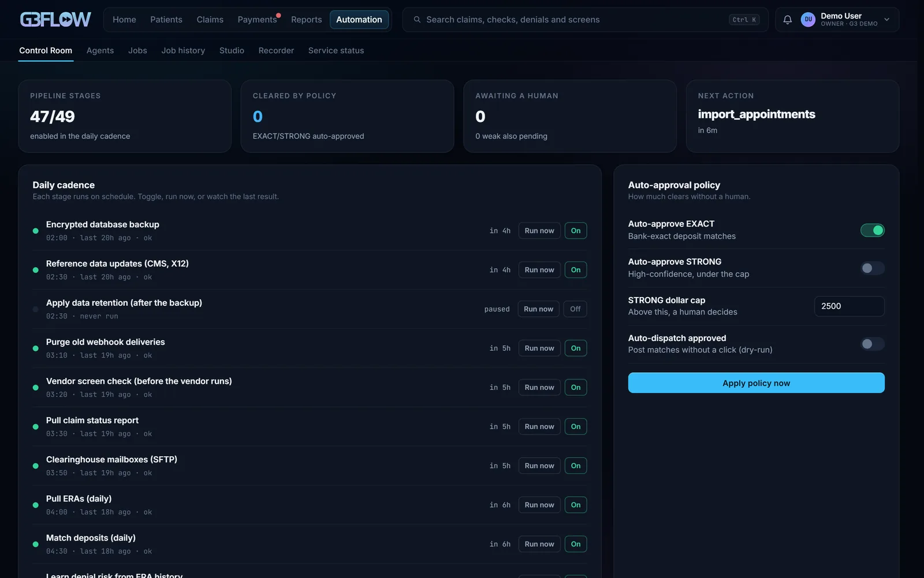Switch to the Service status tab
Viewport: 924px width, 578px height.
[x=336, y=51]
